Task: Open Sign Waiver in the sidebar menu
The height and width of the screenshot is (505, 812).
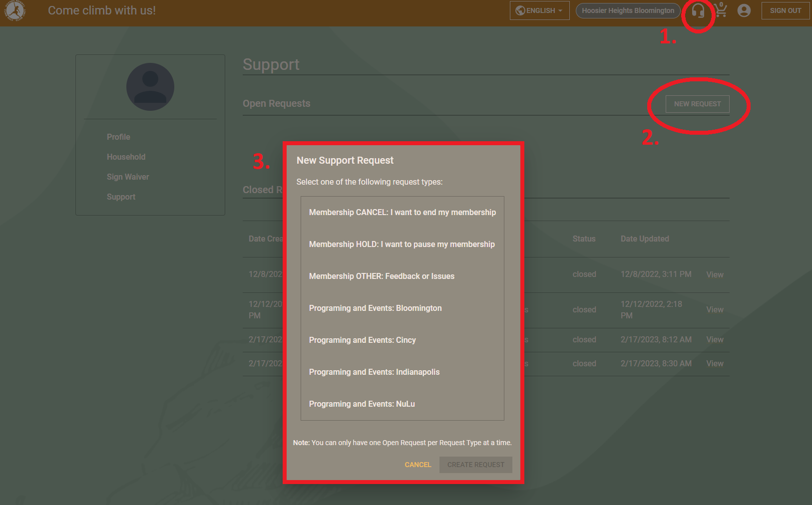Action: tap(128, 177)
